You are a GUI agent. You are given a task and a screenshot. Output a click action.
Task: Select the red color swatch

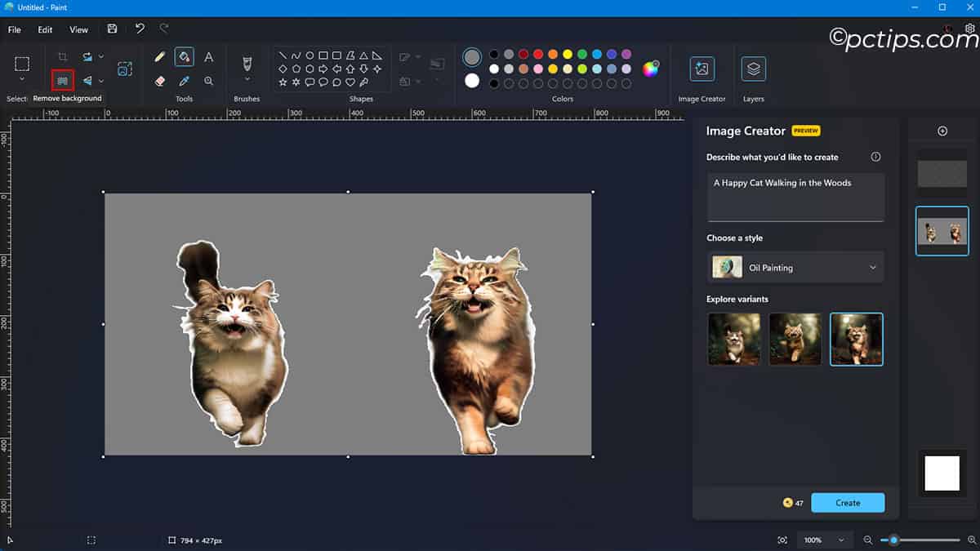pos(538,54)
